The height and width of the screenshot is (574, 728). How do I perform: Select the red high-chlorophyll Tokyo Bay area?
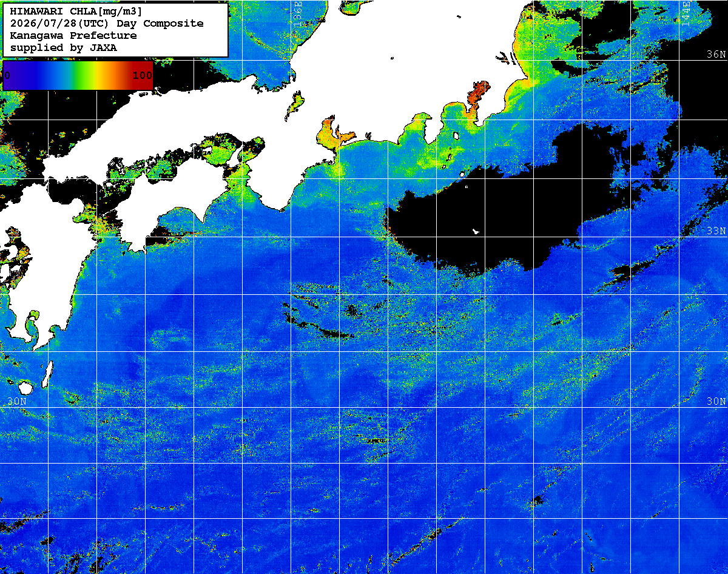(477, 96)
